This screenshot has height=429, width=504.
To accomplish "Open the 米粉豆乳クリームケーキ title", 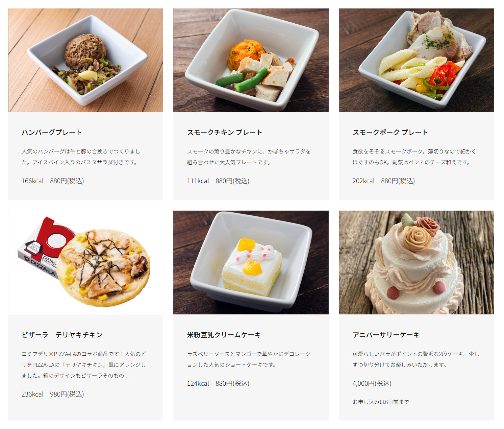I will point(224,335).
